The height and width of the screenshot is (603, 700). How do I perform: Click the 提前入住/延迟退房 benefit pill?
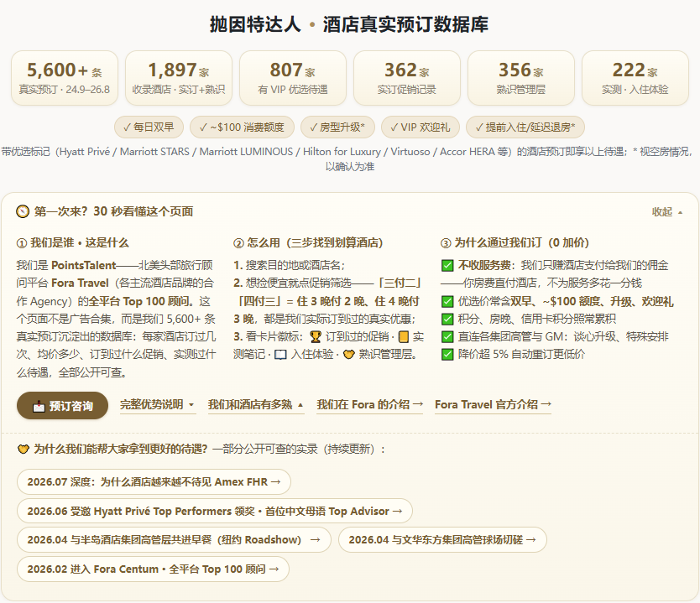525,127
